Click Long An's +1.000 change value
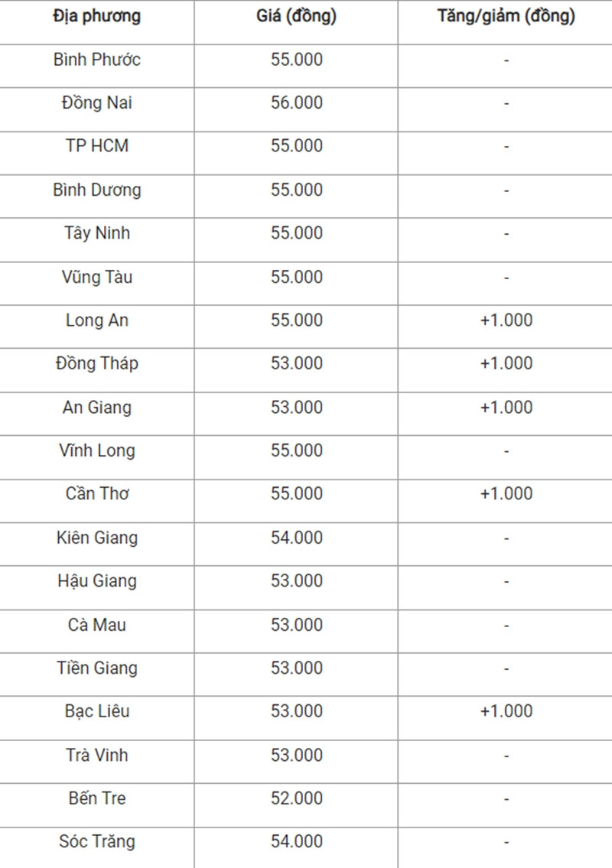612x868 pixels. pyautogui.click(x=506, y=320)
